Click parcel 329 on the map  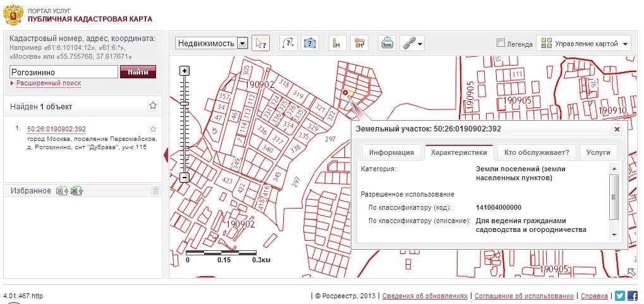[x=313, y=128]
